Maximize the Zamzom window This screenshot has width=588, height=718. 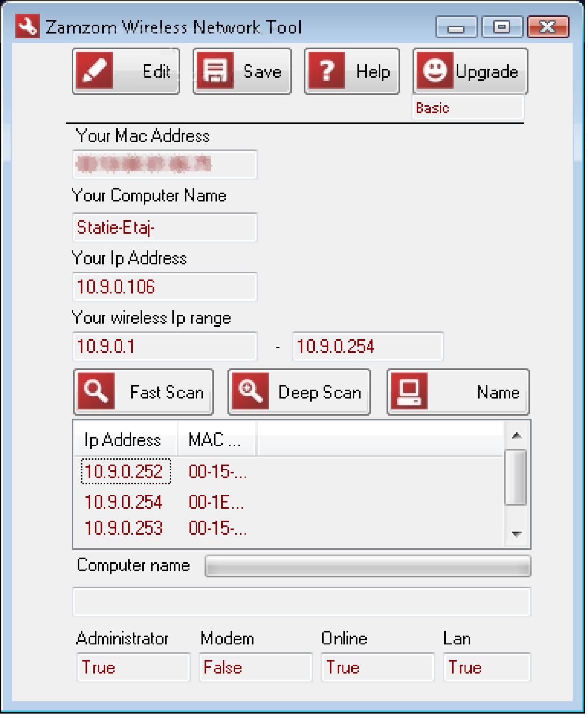[x=501, y=27]
